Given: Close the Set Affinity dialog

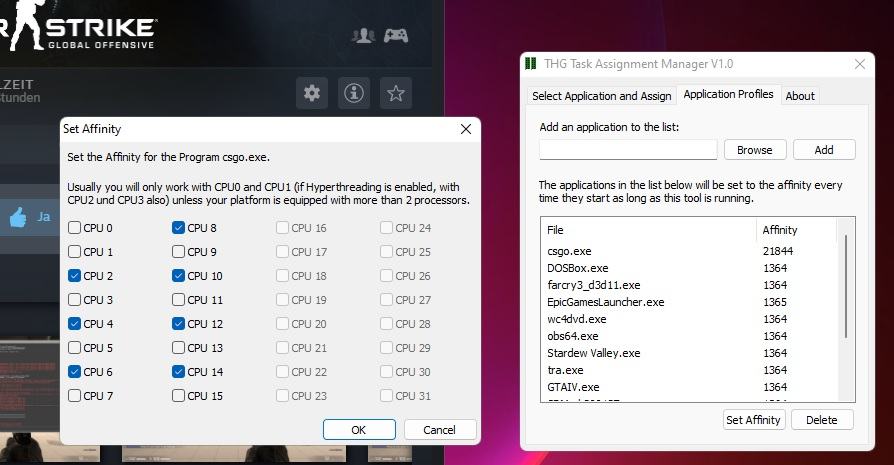Looking at the screenshot, I should click(x=466, y=129).
